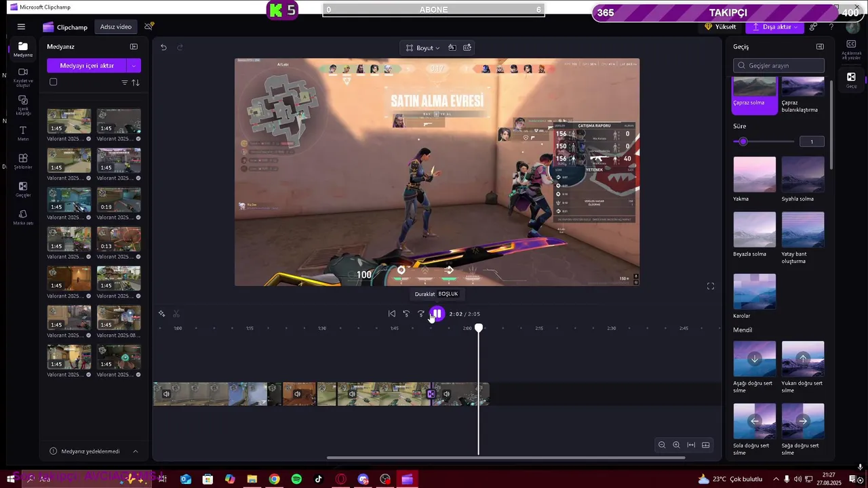868x488 pixels.
Task: Open the Marka seti sidebar tab
Action: point(23,217)
